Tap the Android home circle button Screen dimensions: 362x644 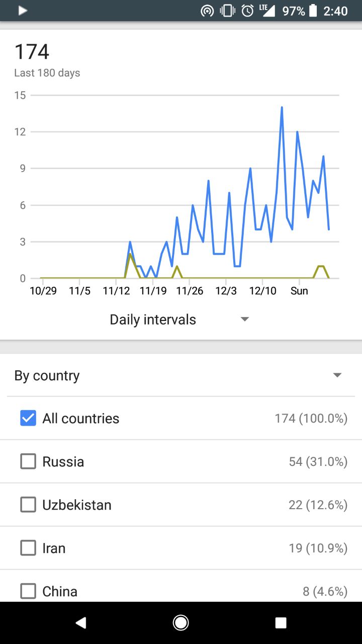(x=180, y=623)
